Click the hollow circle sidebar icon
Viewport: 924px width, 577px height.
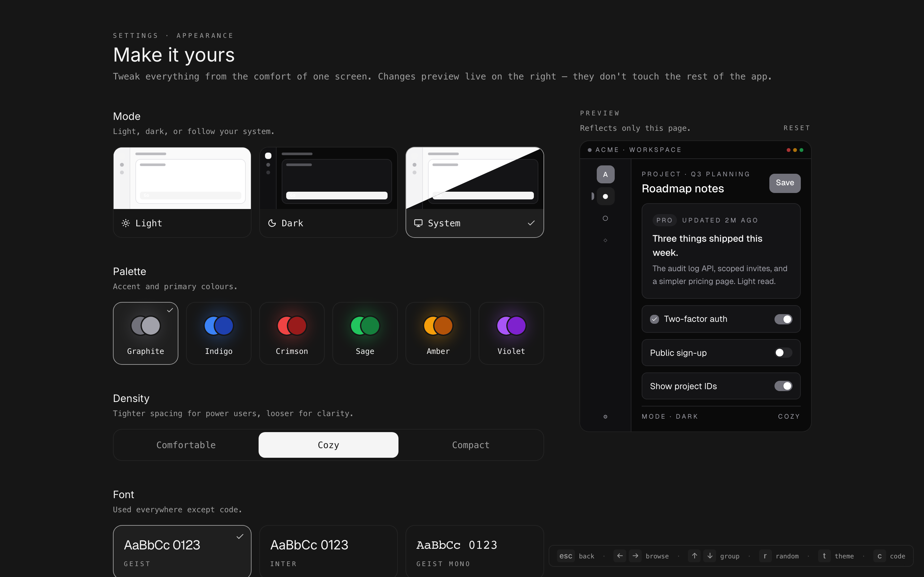[605, 218]
